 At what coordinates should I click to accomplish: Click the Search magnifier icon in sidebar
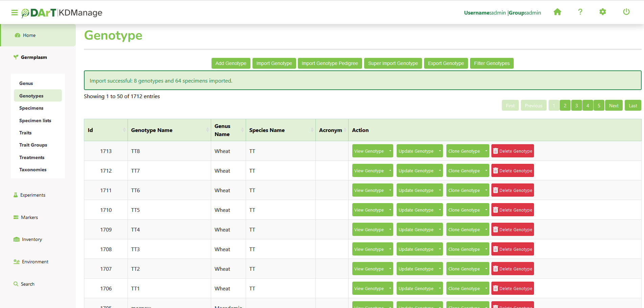[16, 284]
